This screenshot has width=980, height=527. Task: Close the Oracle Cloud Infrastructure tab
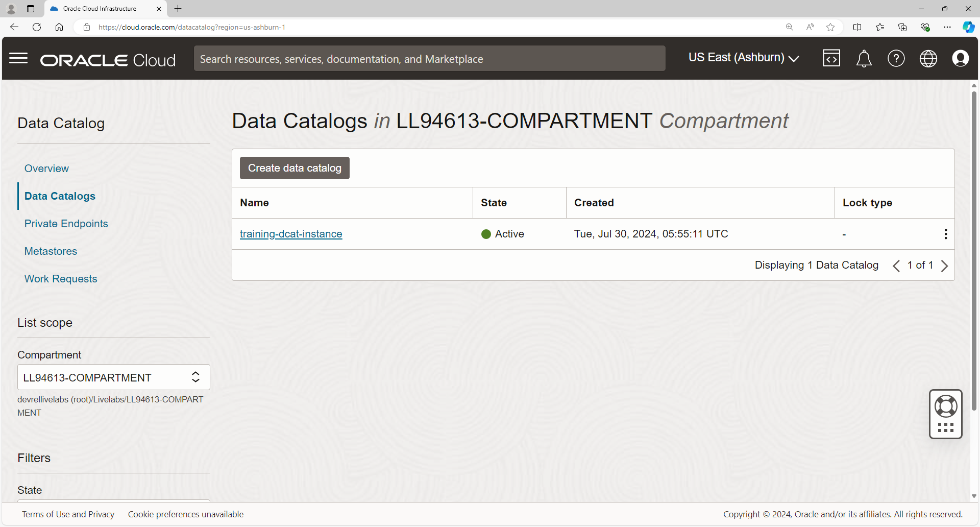pyautogui.click(x=159, y=9)
